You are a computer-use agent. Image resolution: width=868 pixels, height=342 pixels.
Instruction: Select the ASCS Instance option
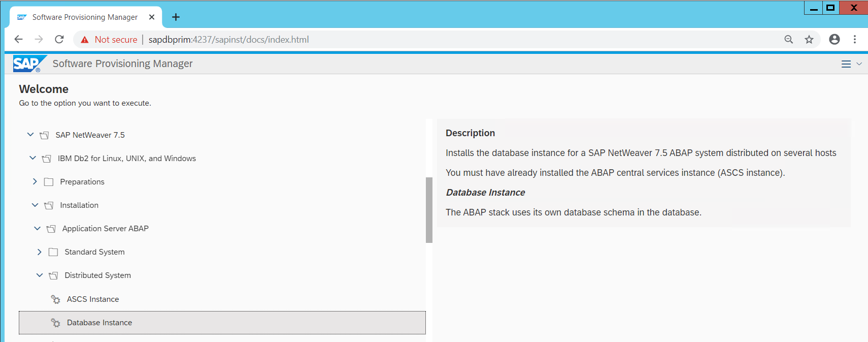[x=93, y=299]
